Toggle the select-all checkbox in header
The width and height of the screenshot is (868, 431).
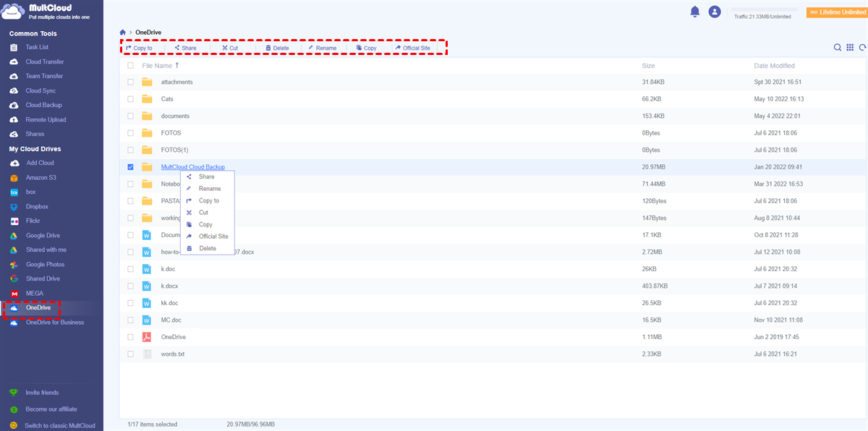pyautogui.click(x=130, y=65)
